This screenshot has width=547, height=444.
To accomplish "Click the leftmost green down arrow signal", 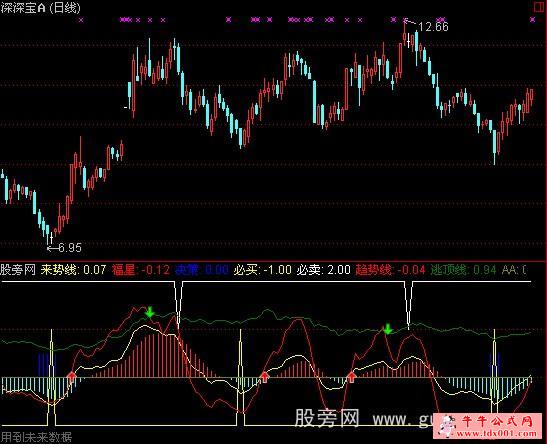I will coord(150,312).
